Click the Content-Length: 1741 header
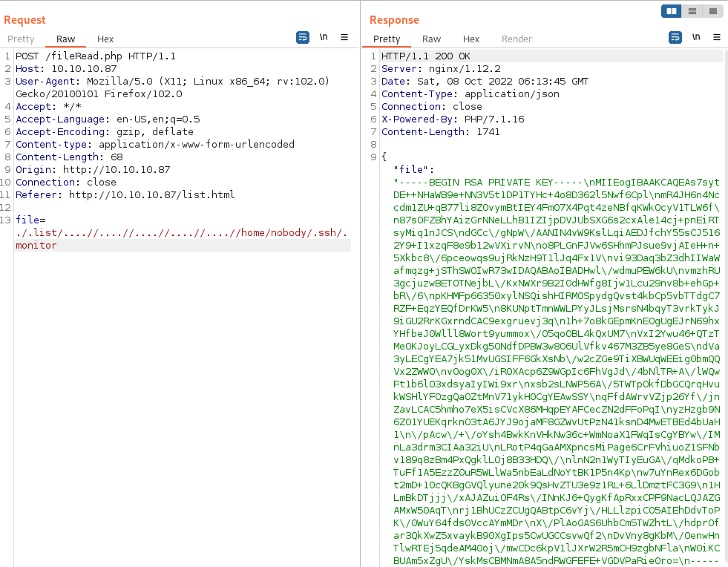The width and height of the screenshot is (728, 567). [441, 132]
